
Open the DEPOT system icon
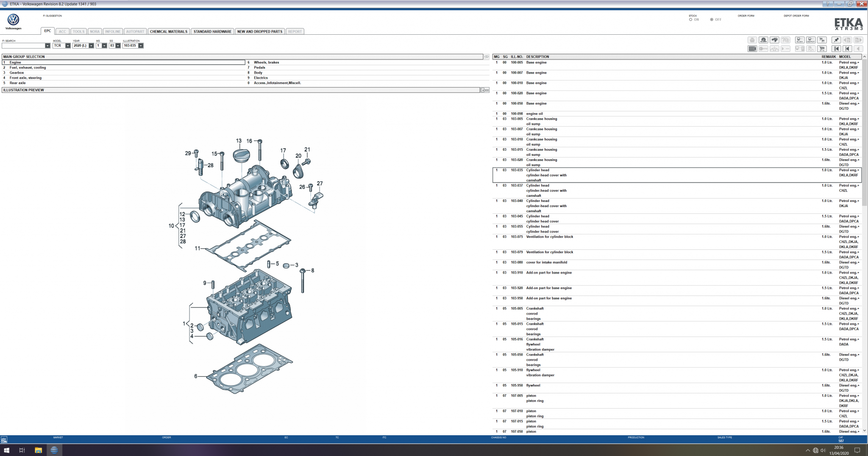point(810,40)
